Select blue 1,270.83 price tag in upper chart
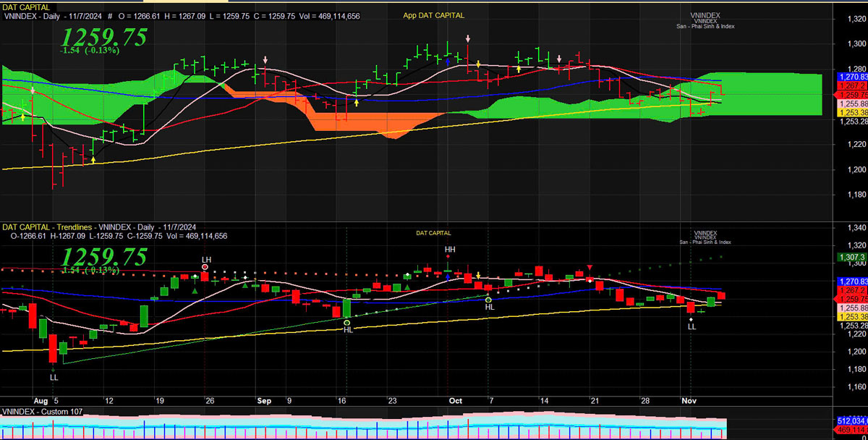 click(x=851, y=76)
